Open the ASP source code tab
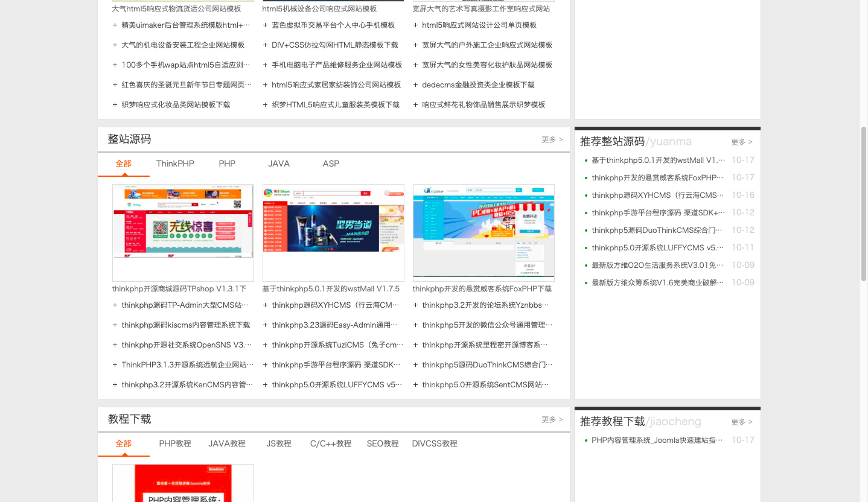Screen dimensions: 868x502 (x=331, y=164)
